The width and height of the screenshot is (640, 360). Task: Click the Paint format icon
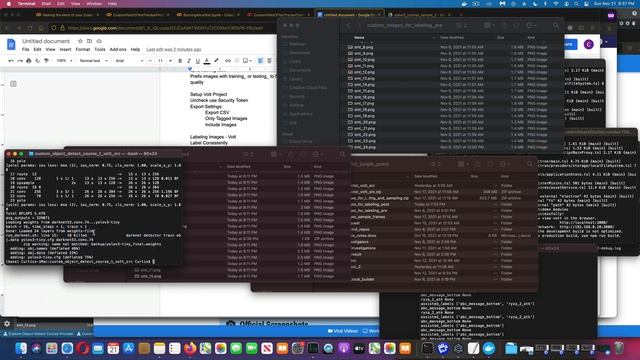coord(46,61)
